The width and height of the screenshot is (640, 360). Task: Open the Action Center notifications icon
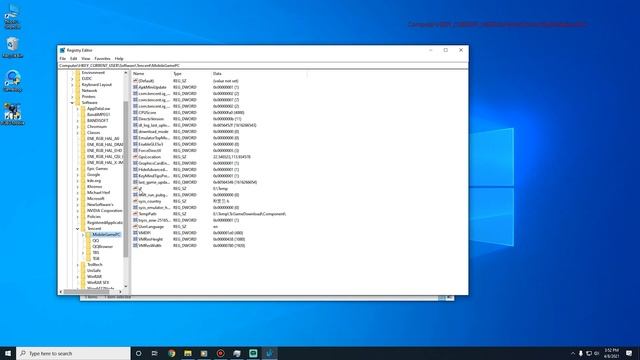click(629, 353)
